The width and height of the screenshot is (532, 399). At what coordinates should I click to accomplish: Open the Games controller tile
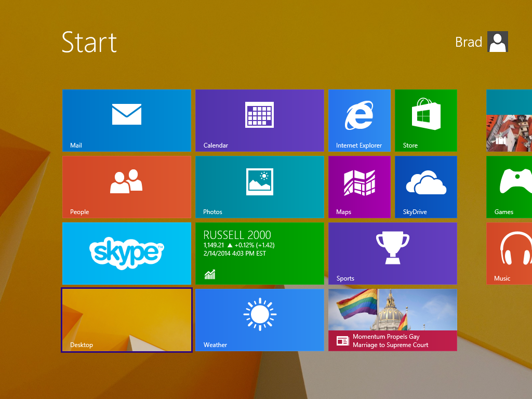509,187
